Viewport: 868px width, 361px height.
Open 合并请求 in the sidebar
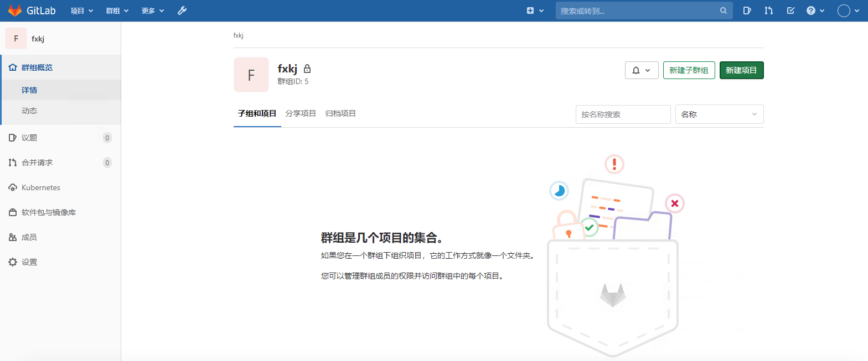[60, 163]
